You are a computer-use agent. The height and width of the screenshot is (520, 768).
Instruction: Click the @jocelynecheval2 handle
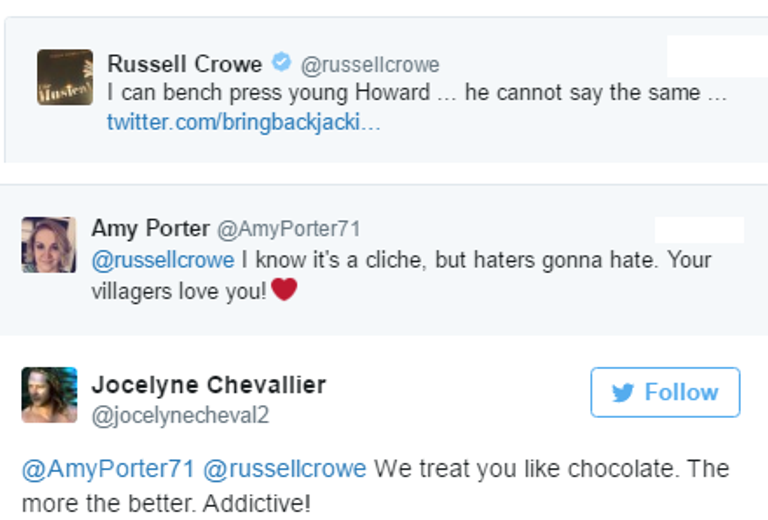(x=180, y=415)
